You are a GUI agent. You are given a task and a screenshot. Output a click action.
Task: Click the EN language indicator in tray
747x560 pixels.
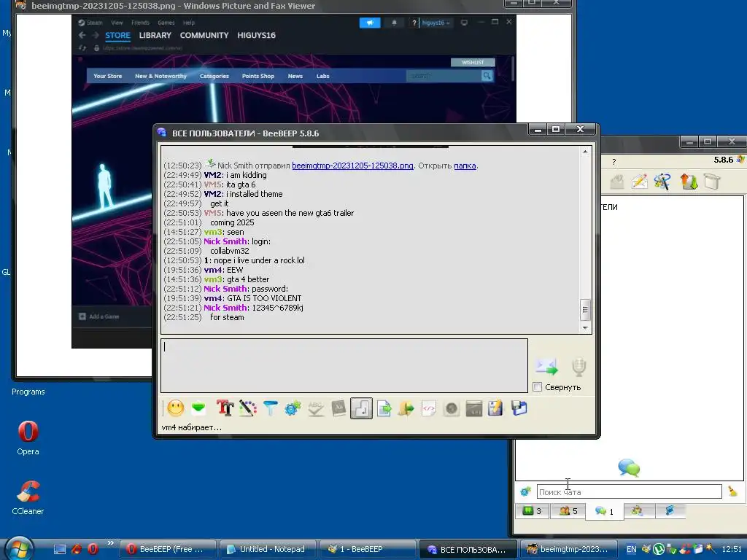click(x=631, y=549)
